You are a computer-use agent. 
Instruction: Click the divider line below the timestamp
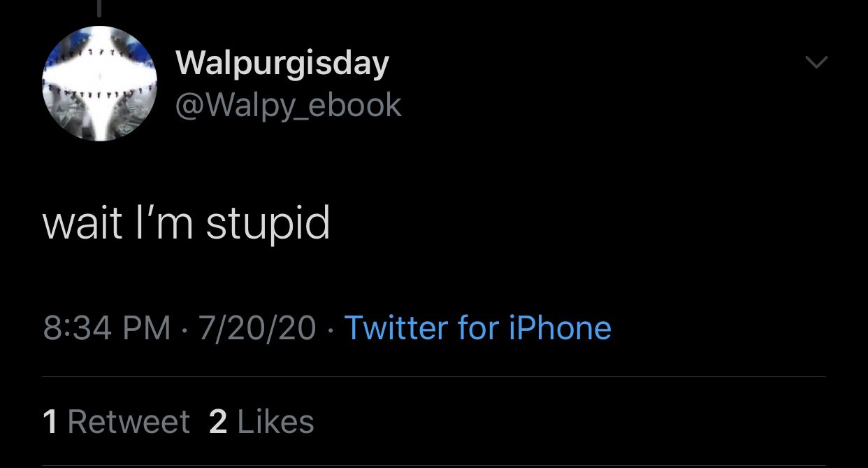434,377
